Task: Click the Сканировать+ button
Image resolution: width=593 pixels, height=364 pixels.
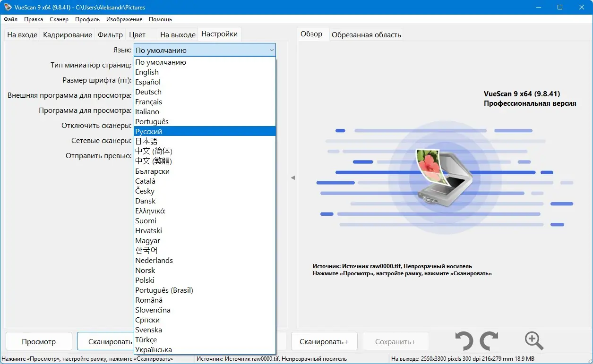Action: click(x=324, y=341)
